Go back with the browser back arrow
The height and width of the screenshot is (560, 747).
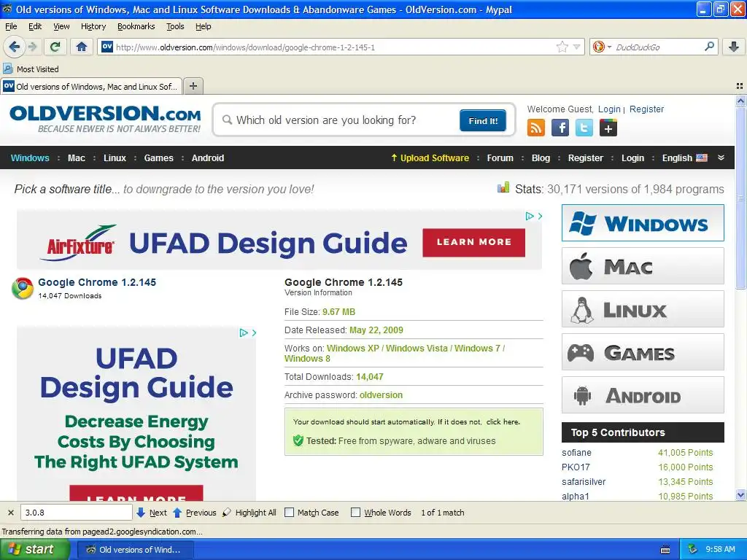point(14,47)
